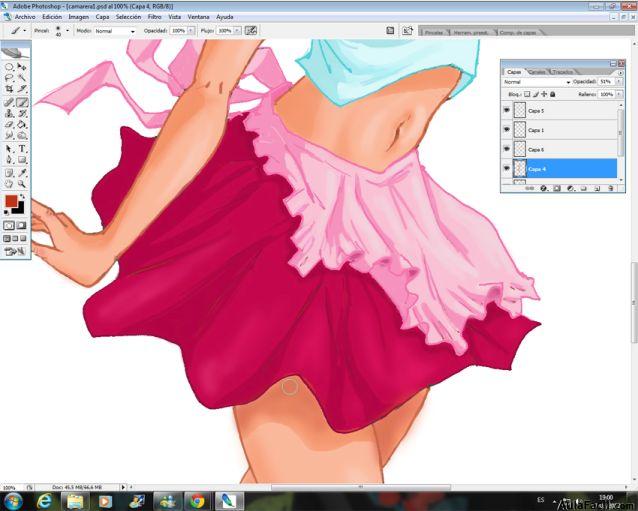638x511 pixels.
Task: Select the Healing Brush tool
Action: (9, 103)
